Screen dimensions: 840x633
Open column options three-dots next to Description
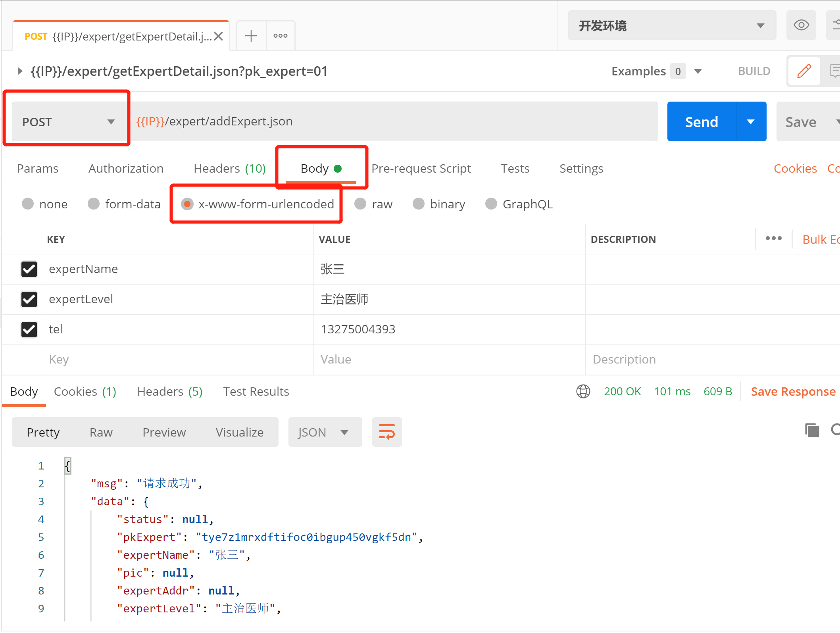[773, 239]
